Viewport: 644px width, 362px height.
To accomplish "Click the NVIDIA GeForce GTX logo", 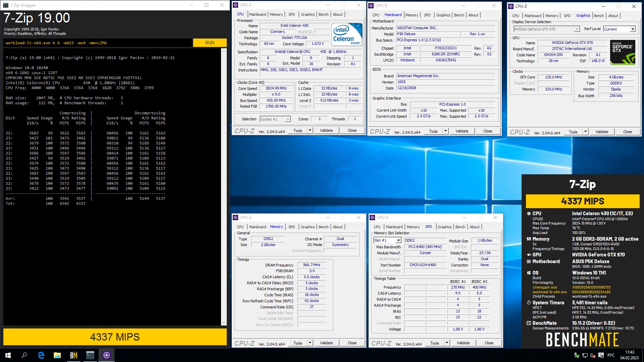I will [623, 52].
